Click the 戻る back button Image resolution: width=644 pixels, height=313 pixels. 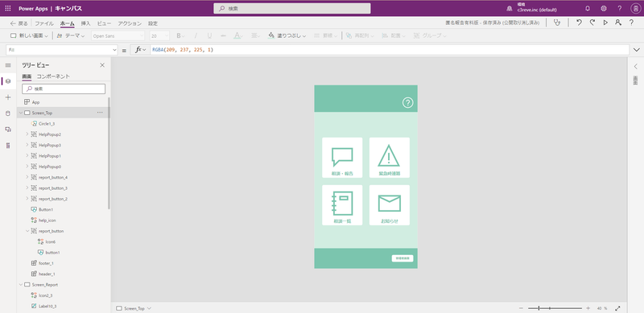click(x=19, y=23)
